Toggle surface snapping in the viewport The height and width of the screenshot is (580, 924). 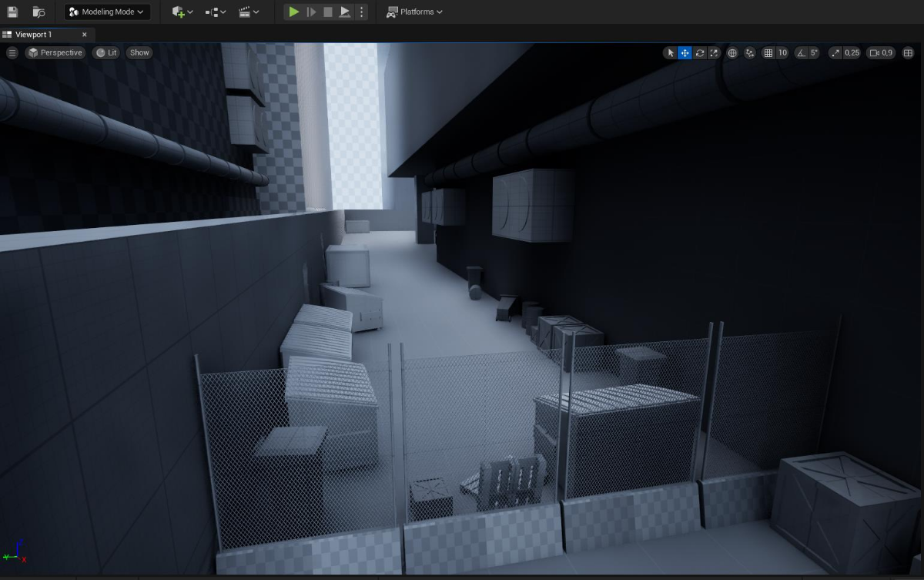coord(750,52)
